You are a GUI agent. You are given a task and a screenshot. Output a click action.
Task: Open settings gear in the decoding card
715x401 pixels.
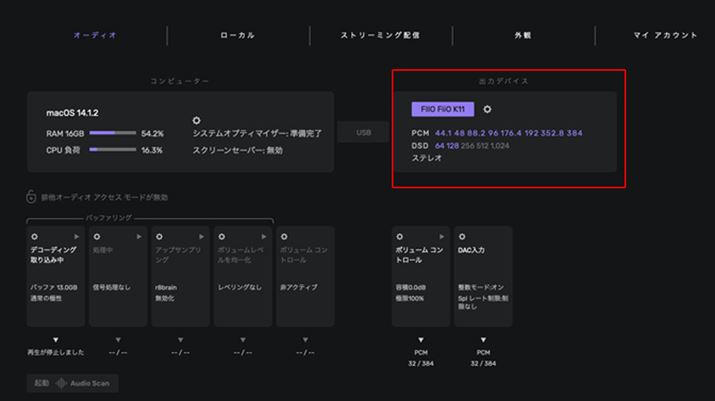[35, 237]
